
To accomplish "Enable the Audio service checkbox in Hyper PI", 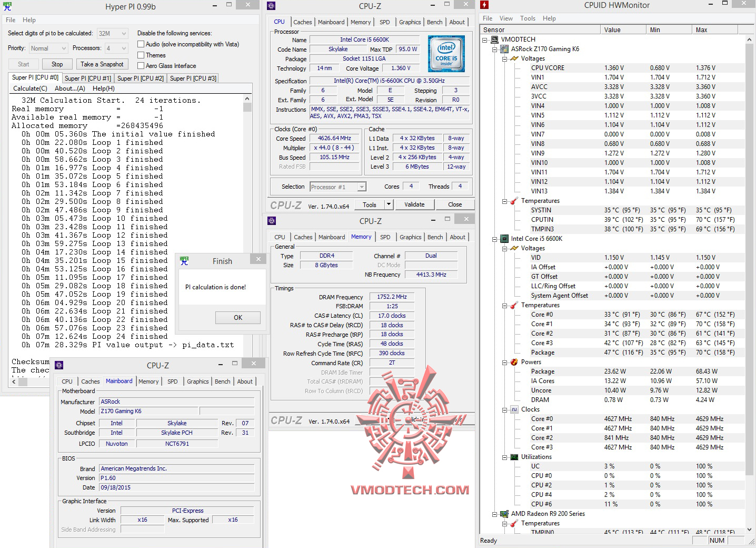I will (x=141, y=44).
